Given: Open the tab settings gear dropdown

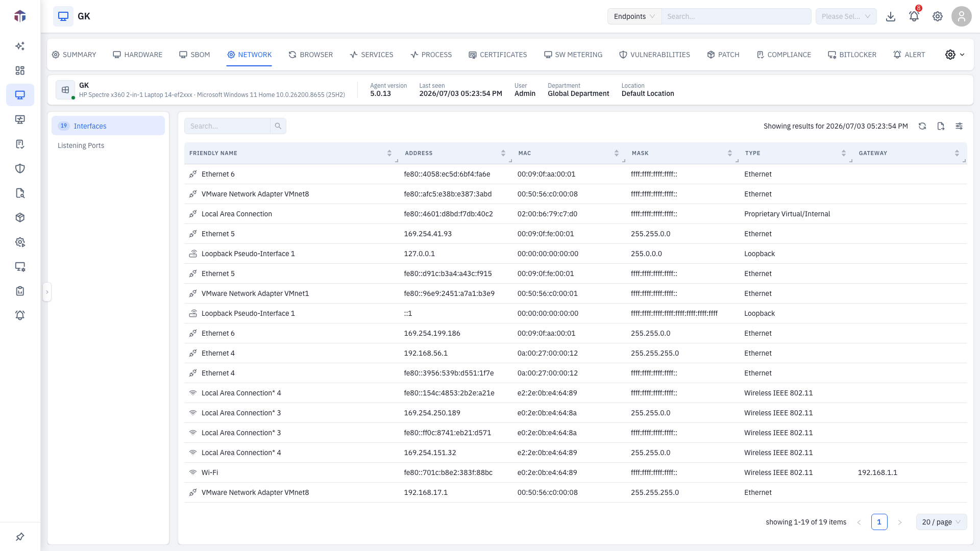Looking at the screenshot, I should 955,55.
